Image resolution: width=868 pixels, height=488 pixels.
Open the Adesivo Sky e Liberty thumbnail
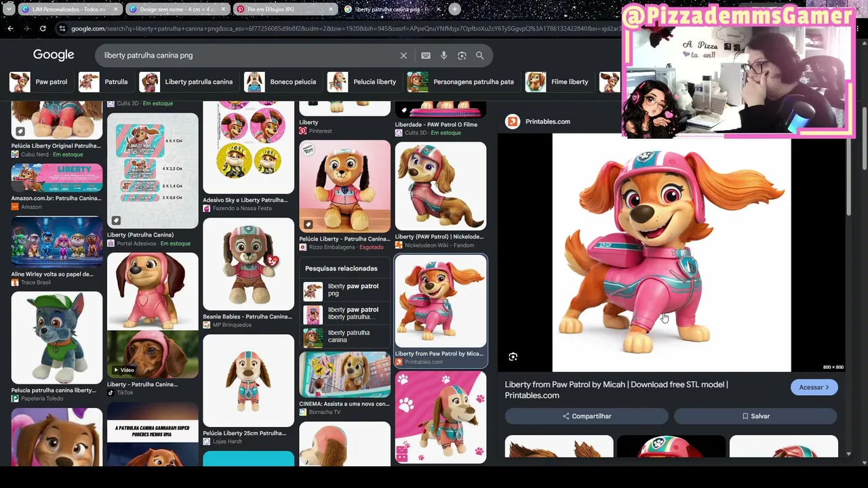pos(249,147)
